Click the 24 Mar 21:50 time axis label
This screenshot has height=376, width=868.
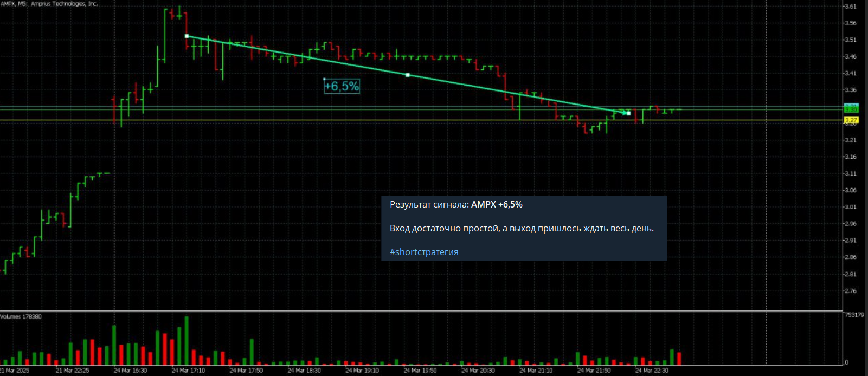pyautogui.click(x=595, y=371)
